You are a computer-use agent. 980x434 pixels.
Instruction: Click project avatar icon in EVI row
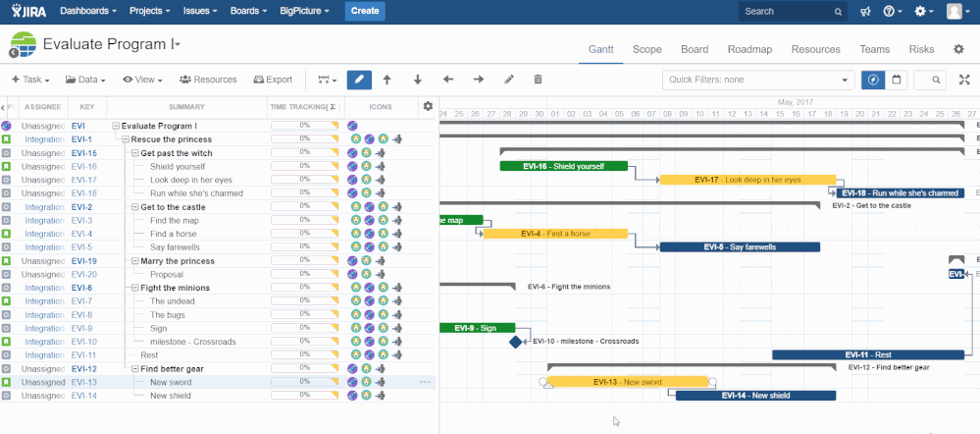point(352,126)
